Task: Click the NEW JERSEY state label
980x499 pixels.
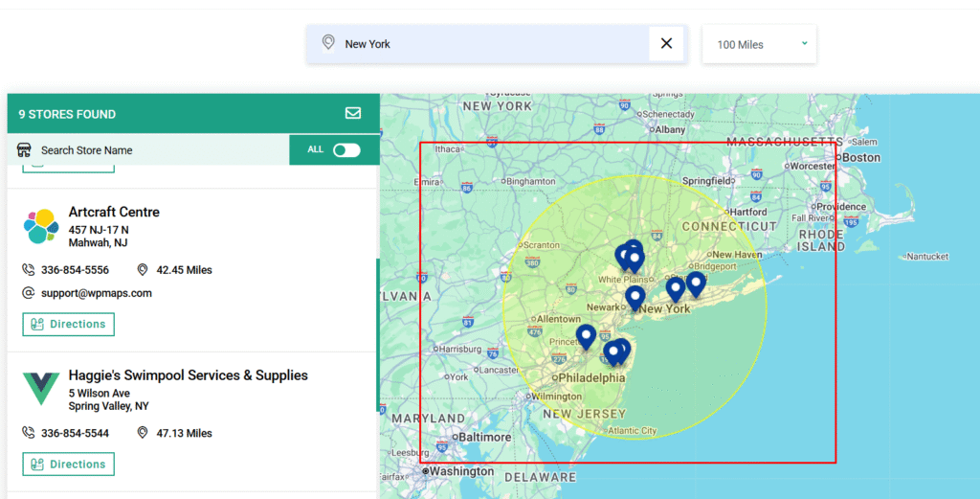Action: (585, 414)
